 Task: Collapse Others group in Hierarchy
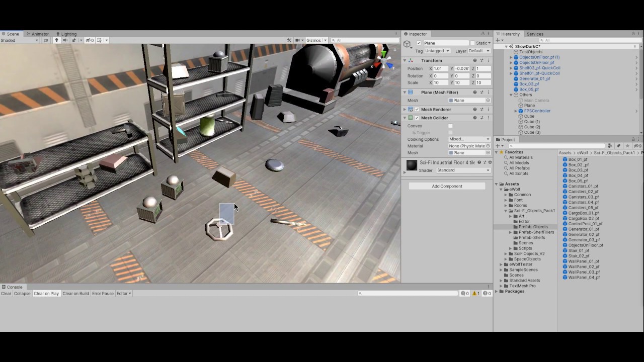(511, 95)
